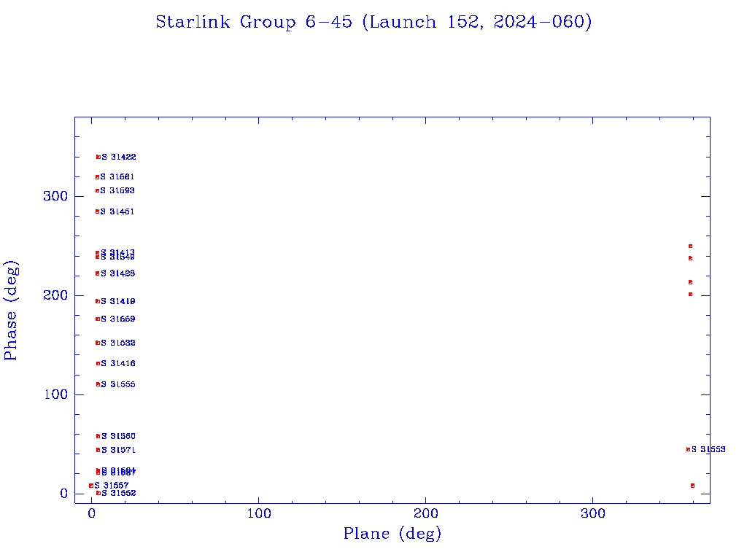Select the data label "S 31419"
Viewport: 747px width, 560px height.
(118, 301)
